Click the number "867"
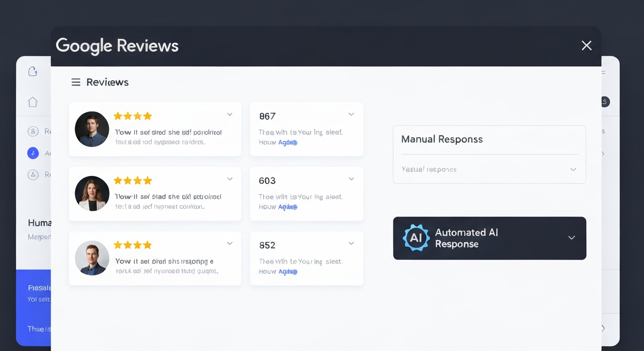 (x=267, y=117)
